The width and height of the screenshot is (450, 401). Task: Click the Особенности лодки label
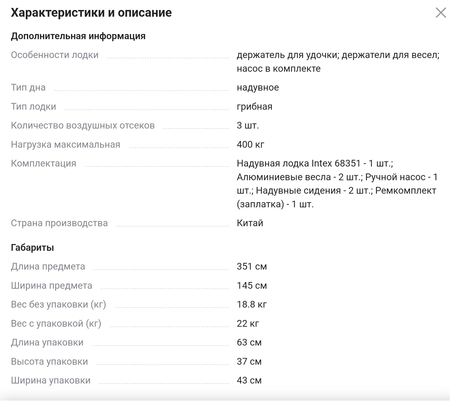[55, 55]
